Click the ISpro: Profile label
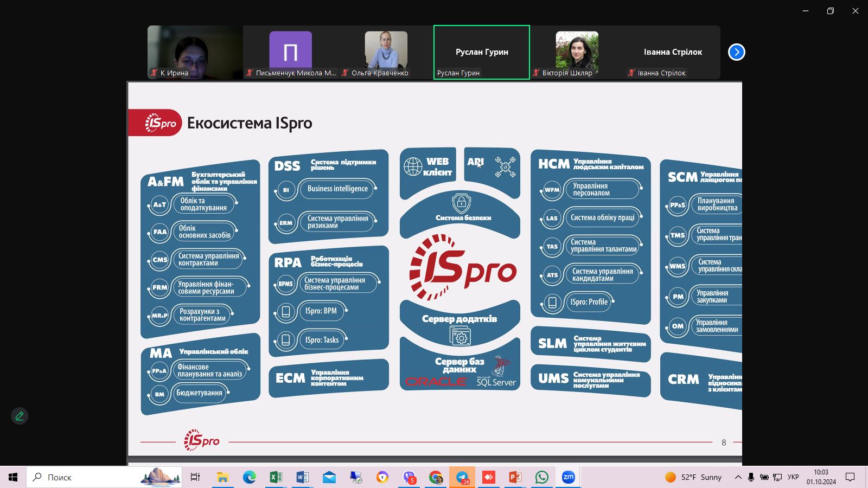Image resolution: width=868 pixels, height=488 pixels. [x=589, y=302]
